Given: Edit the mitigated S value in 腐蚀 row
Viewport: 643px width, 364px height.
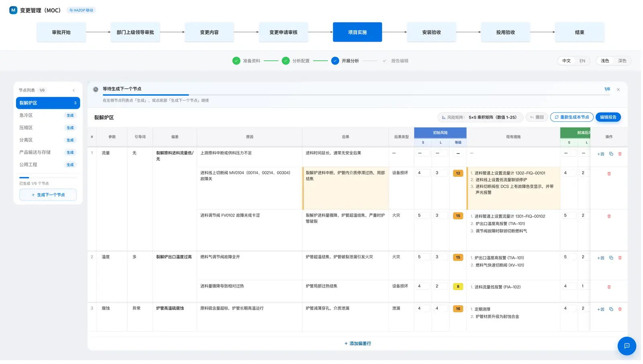Looking at the screenshot, I should click(x=569, y=309).
